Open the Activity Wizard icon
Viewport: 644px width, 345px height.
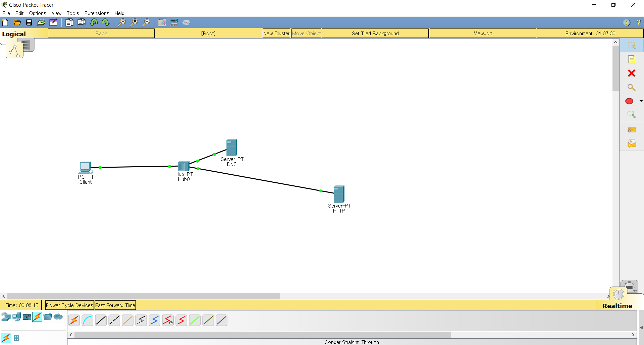[x=54, y=22]
